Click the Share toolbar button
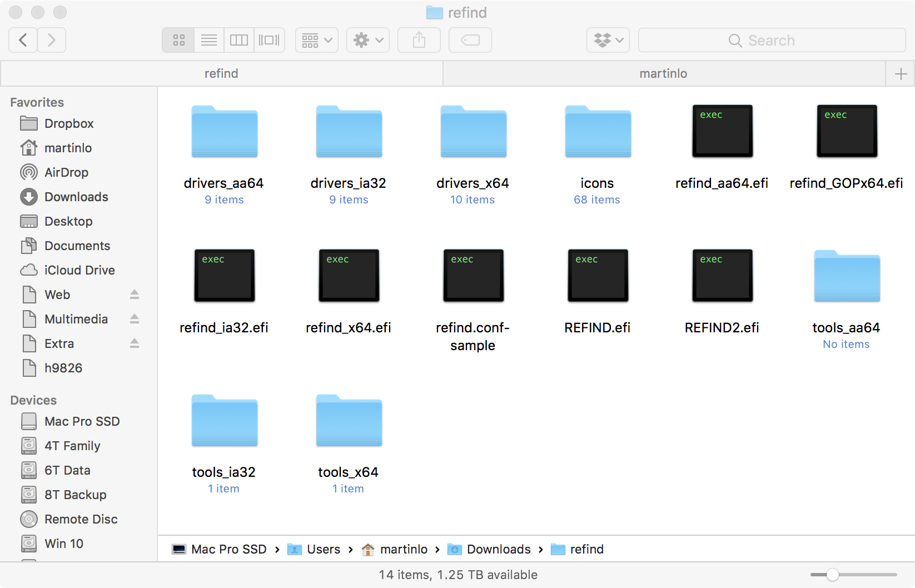Screen dimensions: 915x588 419,40
